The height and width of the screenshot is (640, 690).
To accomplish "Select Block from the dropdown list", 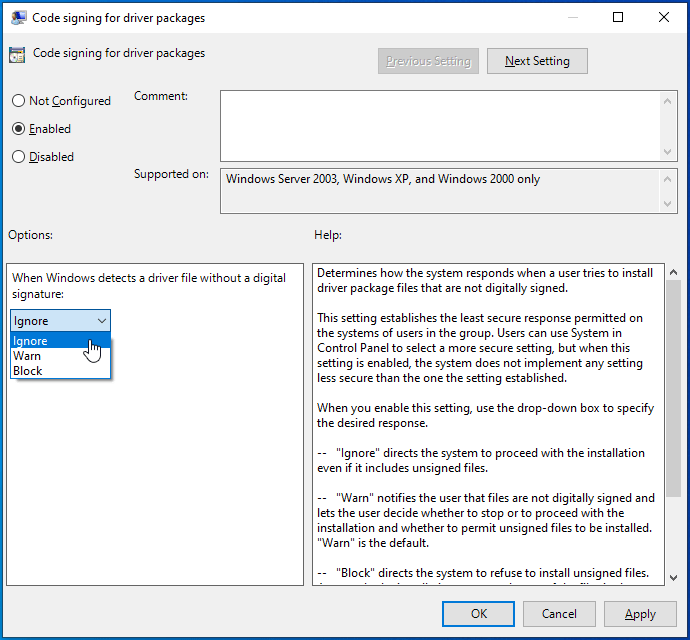I will (x=28, y=371).
